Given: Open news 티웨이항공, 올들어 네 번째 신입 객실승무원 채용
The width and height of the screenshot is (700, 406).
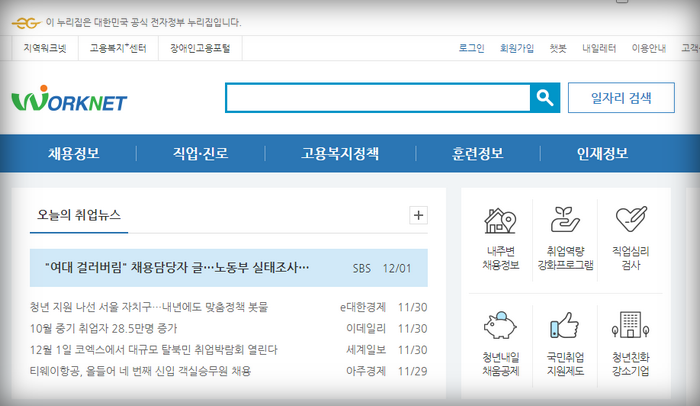Looking at the screenshot, I should tap(140, 371).
